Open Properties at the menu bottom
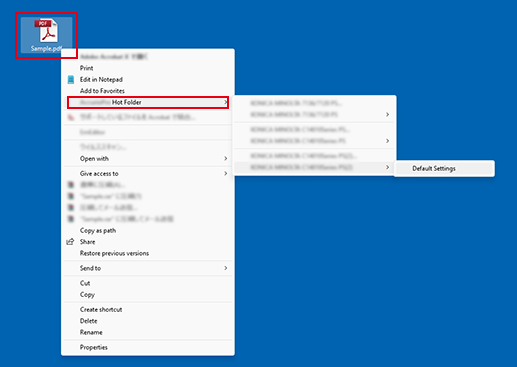Viewport: 517px width, 367px height. pyautogui.click(x=148, y=347)
